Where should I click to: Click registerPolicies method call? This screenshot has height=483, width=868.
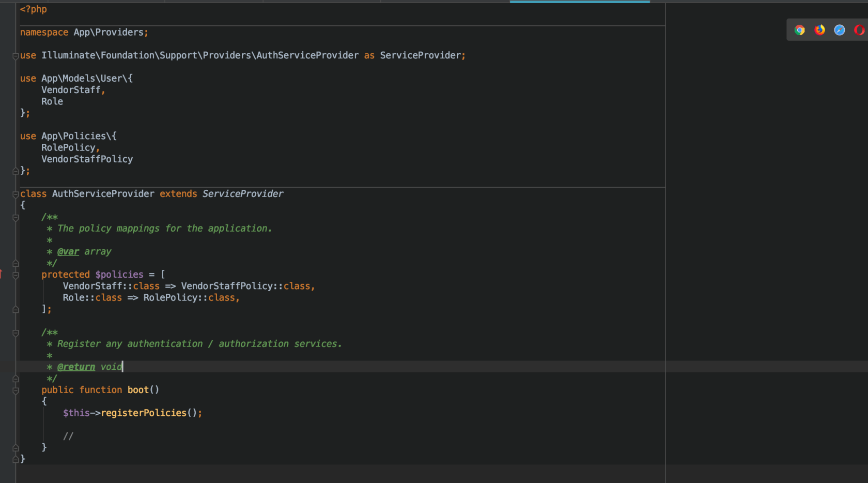click(x=144, y=413)
